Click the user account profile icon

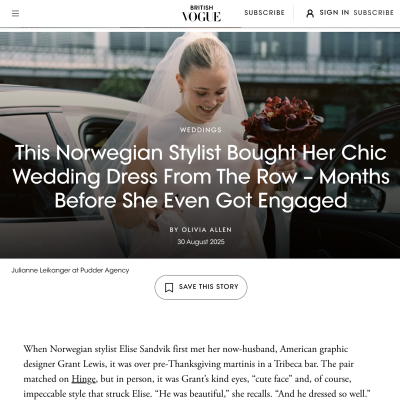click(x=310, y=13)
